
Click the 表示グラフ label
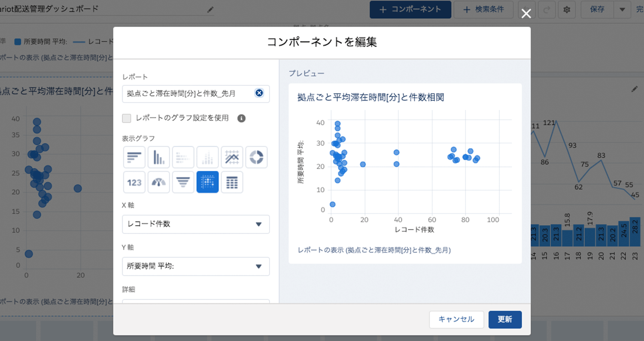point(139,138)
